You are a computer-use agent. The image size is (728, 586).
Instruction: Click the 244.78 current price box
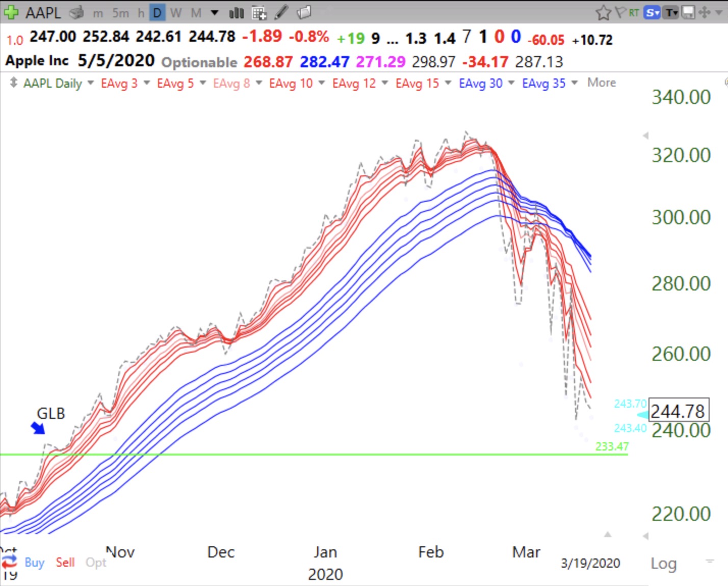(x=679, y=411)
